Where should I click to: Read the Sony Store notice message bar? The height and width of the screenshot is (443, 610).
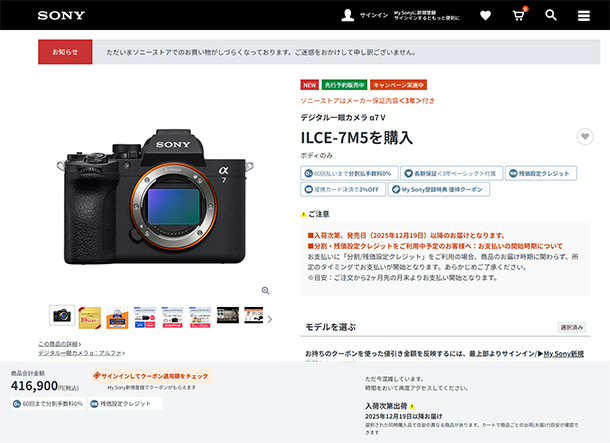(347, 52)
